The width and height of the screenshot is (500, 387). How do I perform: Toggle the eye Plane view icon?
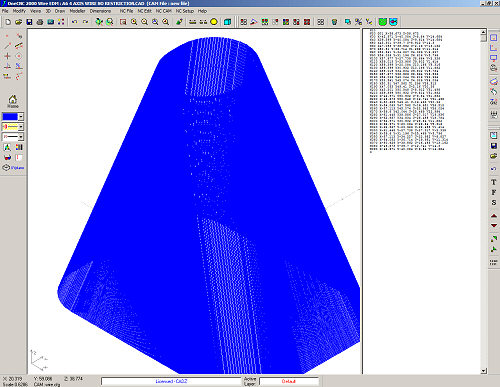pyautogui.click(x=6, y=168)
